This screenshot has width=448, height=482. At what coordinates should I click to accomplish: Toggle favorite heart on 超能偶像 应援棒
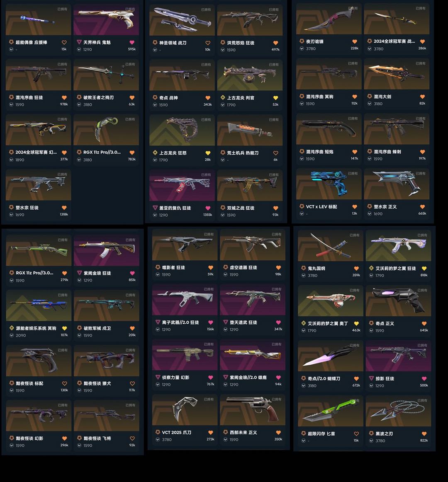(64, 42)
